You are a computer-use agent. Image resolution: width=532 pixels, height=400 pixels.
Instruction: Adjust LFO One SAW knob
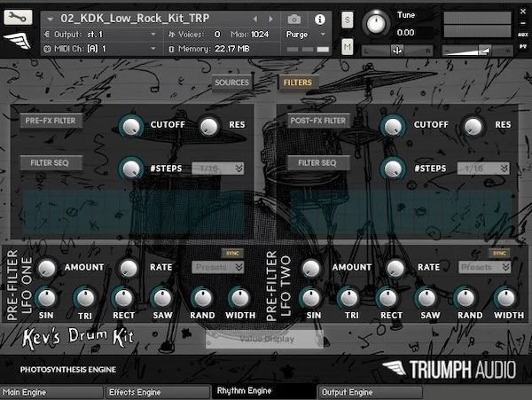(x=162, y=298)
